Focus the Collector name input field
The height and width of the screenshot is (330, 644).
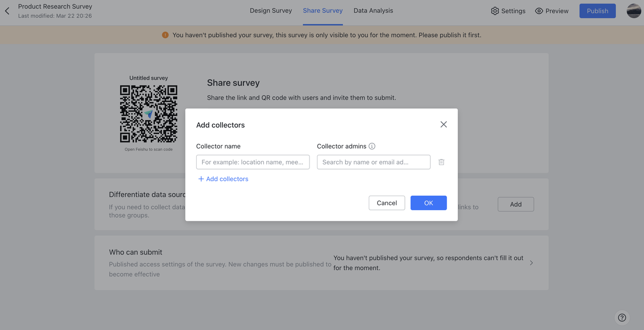pos(253,162)
